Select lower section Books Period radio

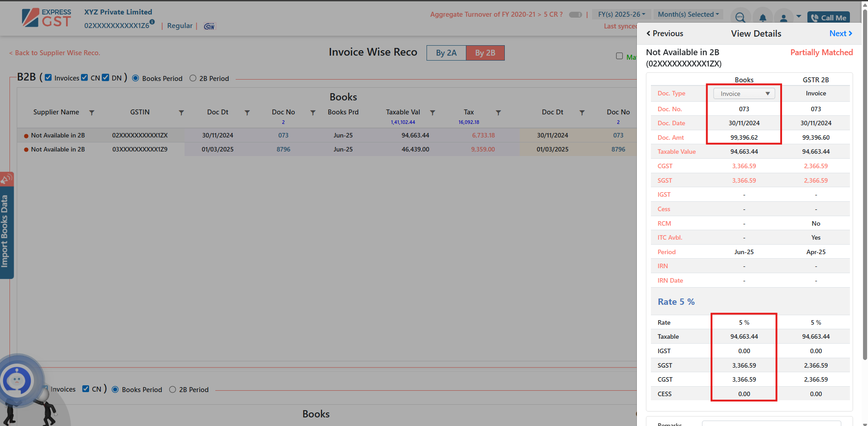(115, 389)
